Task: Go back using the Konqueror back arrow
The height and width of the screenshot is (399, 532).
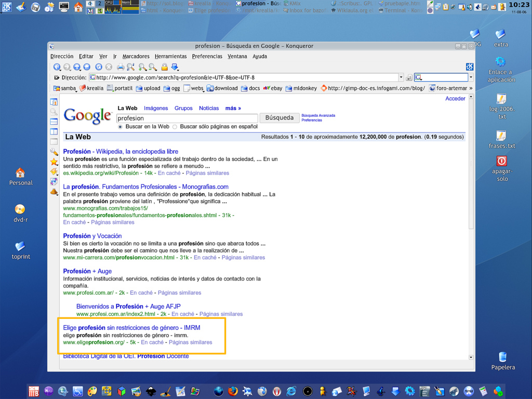Action: [x=57, y=67]
